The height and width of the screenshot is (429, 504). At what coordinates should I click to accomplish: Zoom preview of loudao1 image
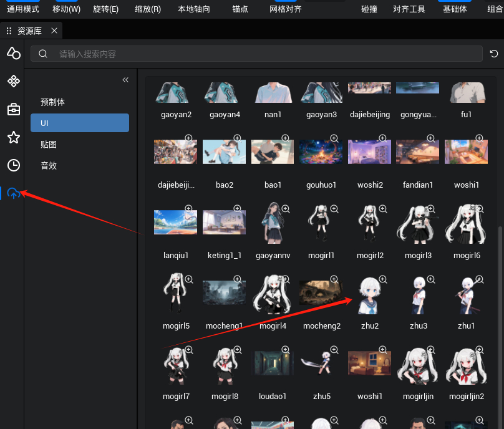coord(286,349)
